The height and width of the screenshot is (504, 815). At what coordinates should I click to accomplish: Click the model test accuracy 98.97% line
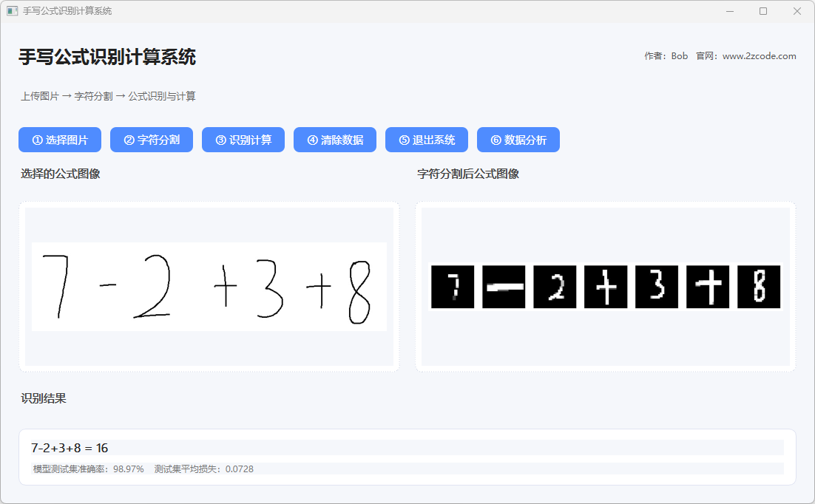89,469
